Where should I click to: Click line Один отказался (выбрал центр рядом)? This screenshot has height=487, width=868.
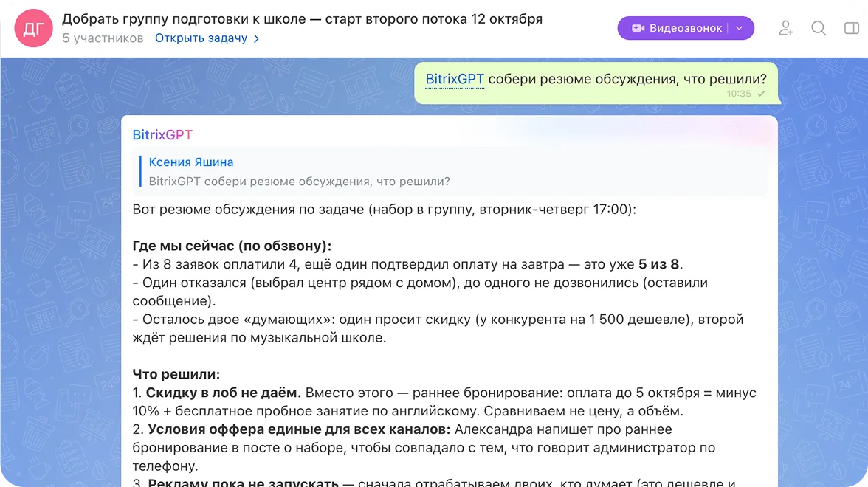(x=420, y=291)
